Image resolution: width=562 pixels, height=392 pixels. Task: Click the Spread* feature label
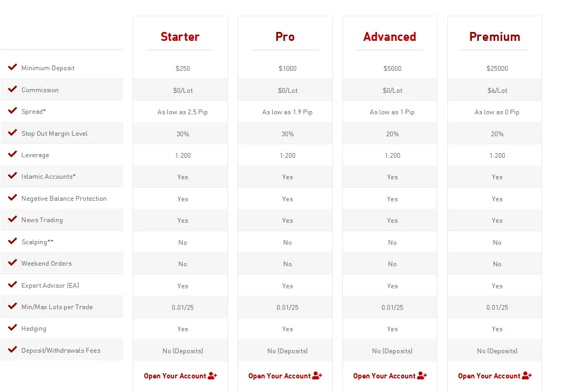[x=34, y=112]
